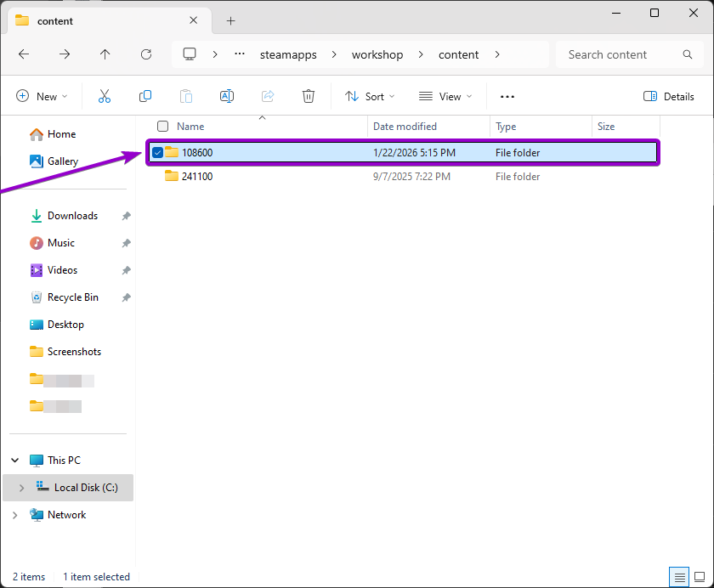Viewport: 714px width, 588px height.
Task: Expand the This PC tree item
Action: pyautogui.click(x=14, y=460)
